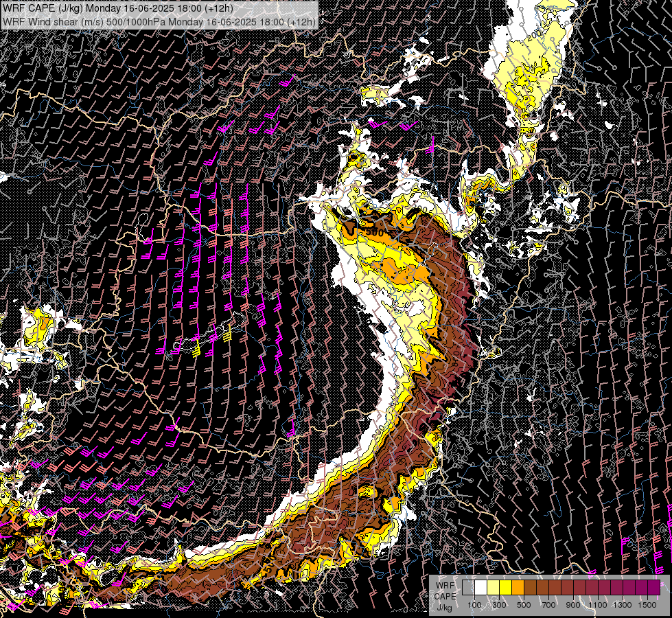Click the 'WRF Wind shear (m/s) 500/1000hPa' title line
The width and height of the screenshot is (672, 618).
[x=159, y=21]
